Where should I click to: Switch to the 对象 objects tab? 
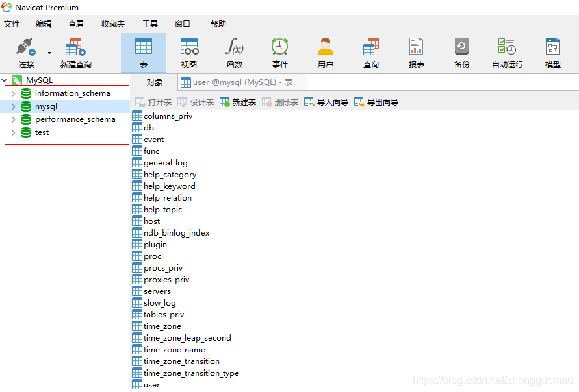pos(154,82)
